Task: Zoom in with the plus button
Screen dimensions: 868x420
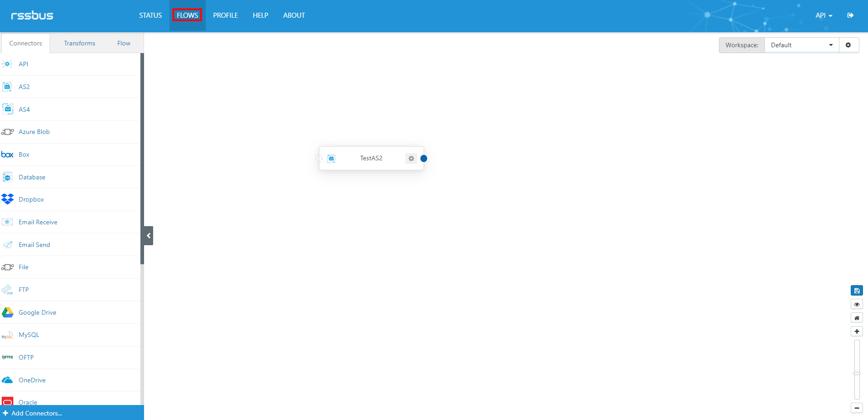Action: pos(857,331)
